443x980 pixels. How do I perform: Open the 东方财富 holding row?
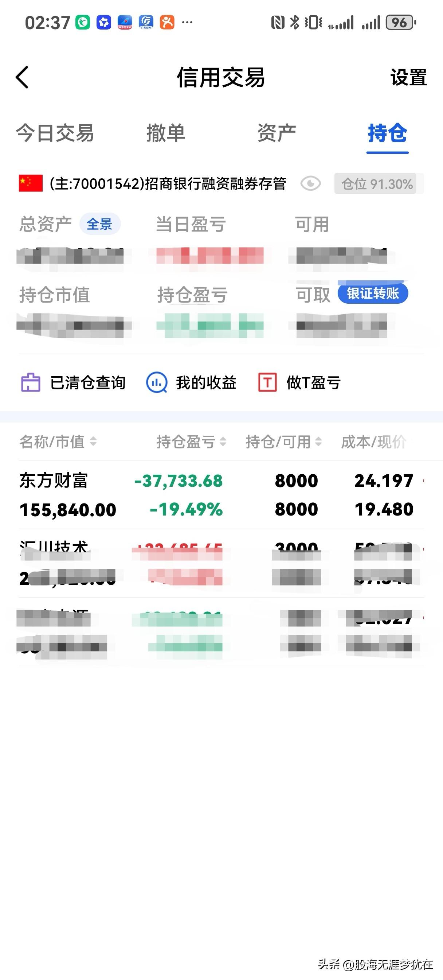pos(221,495)
